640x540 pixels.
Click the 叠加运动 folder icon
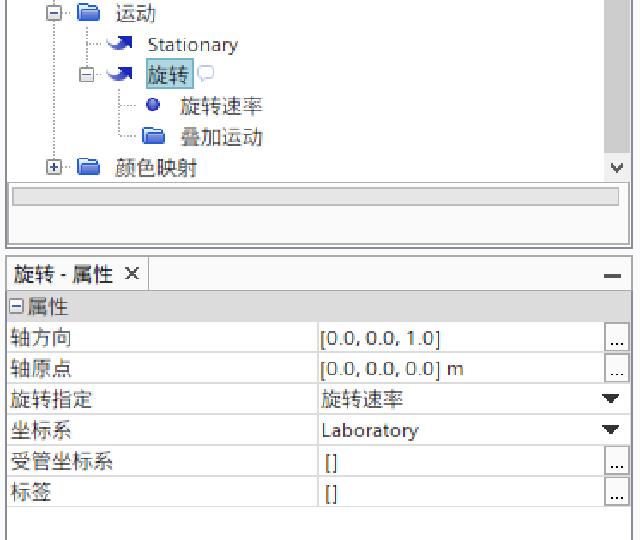click(x=153, y=136)
